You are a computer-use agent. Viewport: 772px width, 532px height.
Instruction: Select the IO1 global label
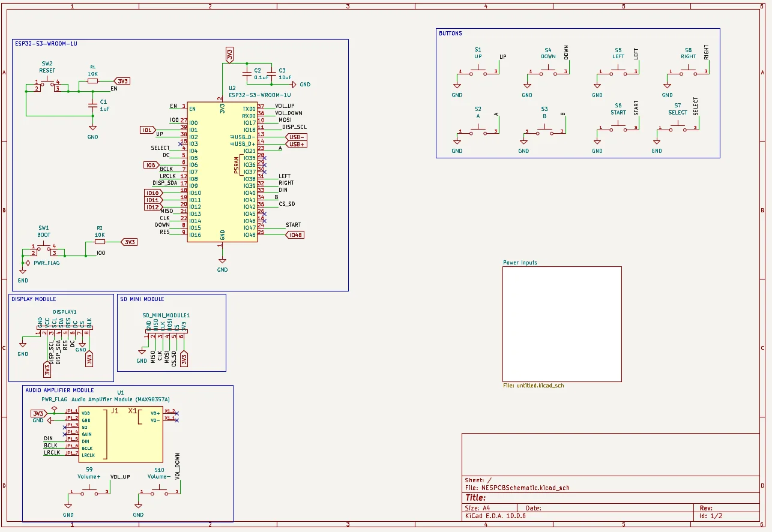148,130
